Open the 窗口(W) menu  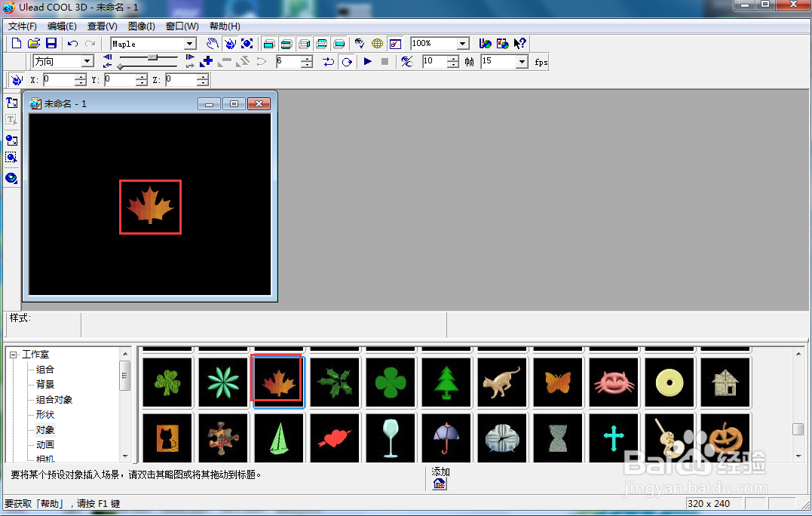182,26
